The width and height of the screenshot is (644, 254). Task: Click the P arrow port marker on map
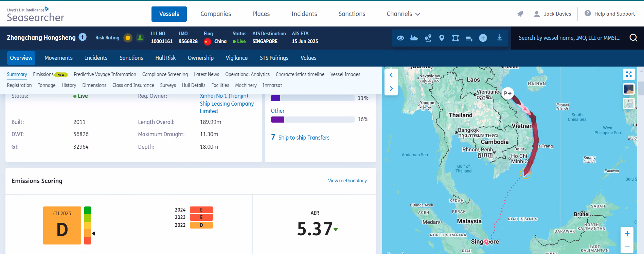tap(508, 93)
